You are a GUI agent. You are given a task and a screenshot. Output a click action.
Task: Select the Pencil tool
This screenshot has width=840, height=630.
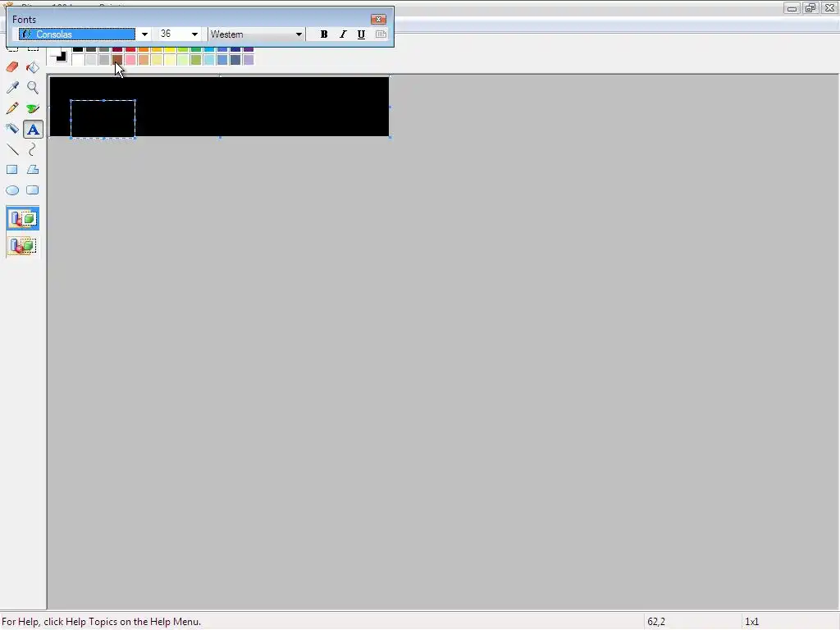(x=12, y=108)
